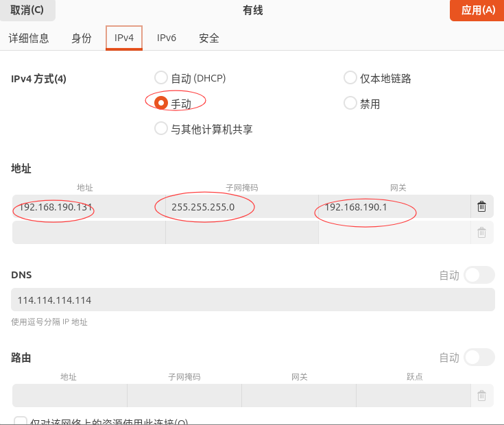Check 仅对该网络上的资源使用此连接 checkbox
Screen dimensions: 504x425
[x=21, y=421]
